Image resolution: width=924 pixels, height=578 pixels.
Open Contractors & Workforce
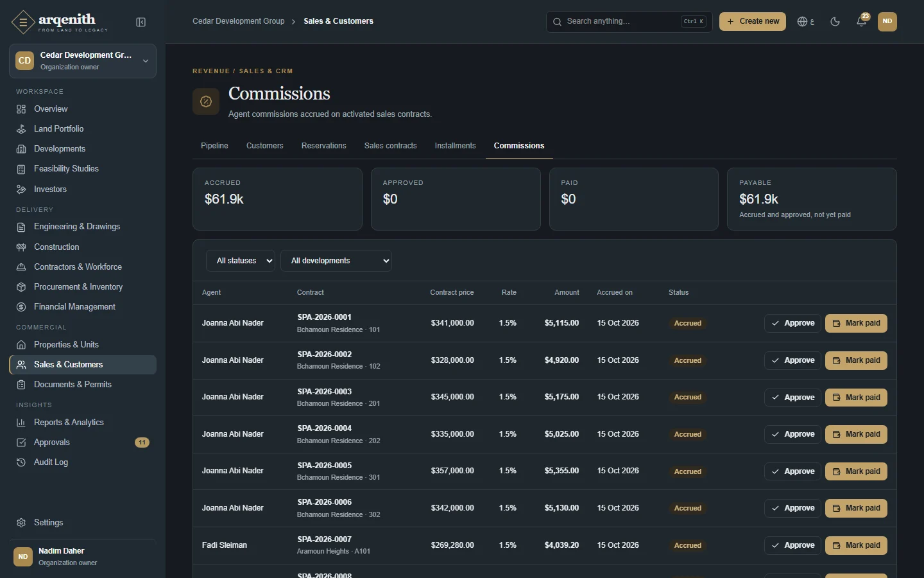83,267
